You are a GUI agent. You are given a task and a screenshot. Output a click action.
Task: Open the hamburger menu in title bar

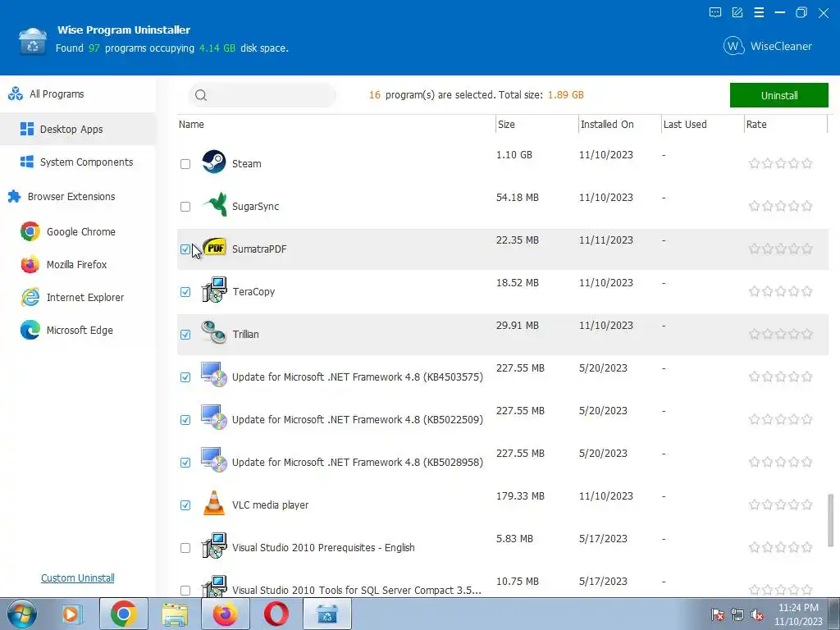[759, 13]
